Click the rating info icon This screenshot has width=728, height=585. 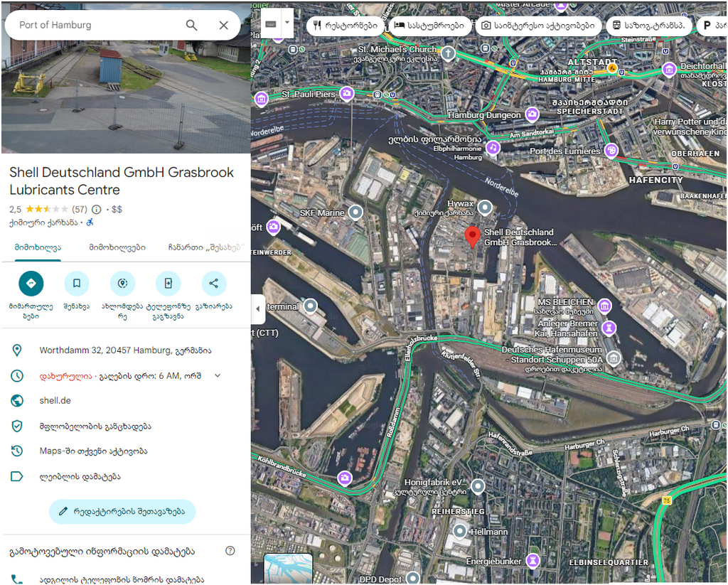96,210
